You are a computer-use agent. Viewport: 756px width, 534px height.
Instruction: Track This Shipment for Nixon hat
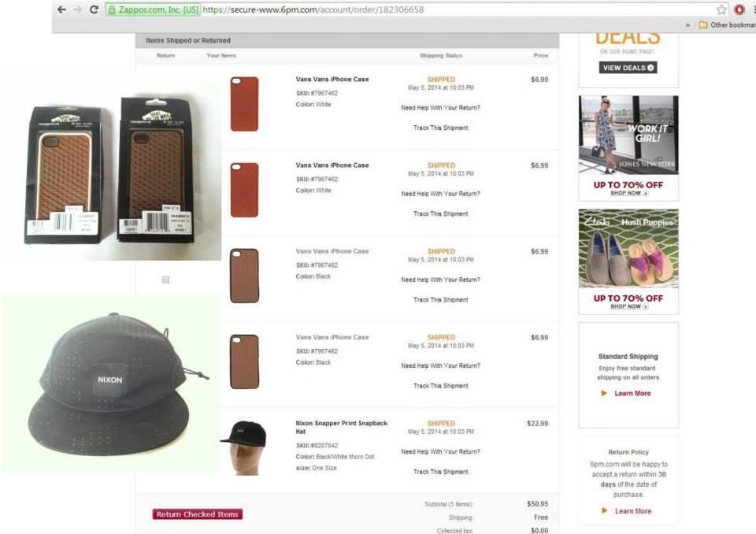pyautogui.click(x=441, y=472)
